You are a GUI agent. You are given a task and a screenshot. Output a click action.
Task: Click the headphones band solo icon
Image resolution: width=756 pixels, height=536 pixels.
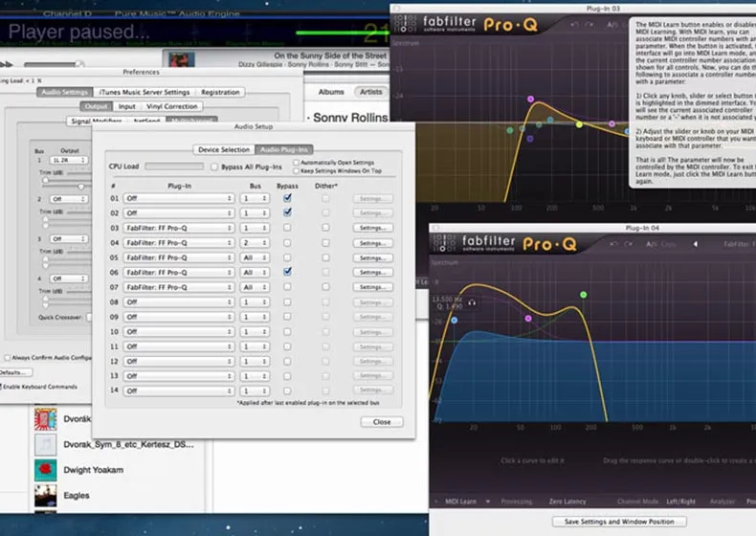(x=472, y=301)
